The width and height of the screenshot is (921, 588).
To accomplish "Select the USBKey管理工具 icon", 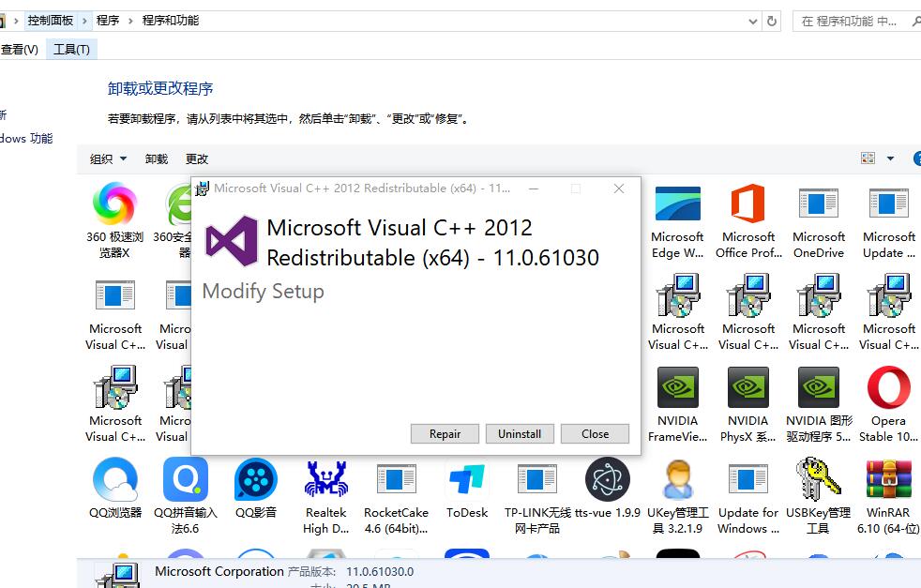I will pyautogui.click(x=818, y=480).
